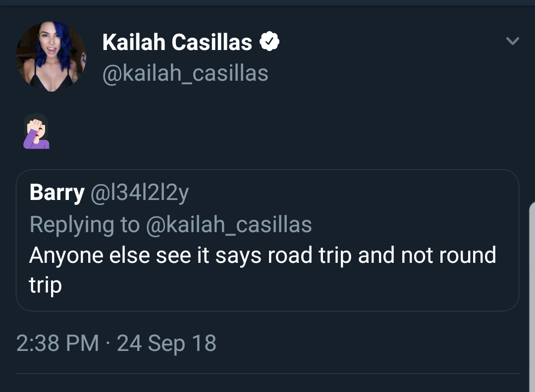Click the divider line below the timestamp
535x392 pixels.
point(267,373)
